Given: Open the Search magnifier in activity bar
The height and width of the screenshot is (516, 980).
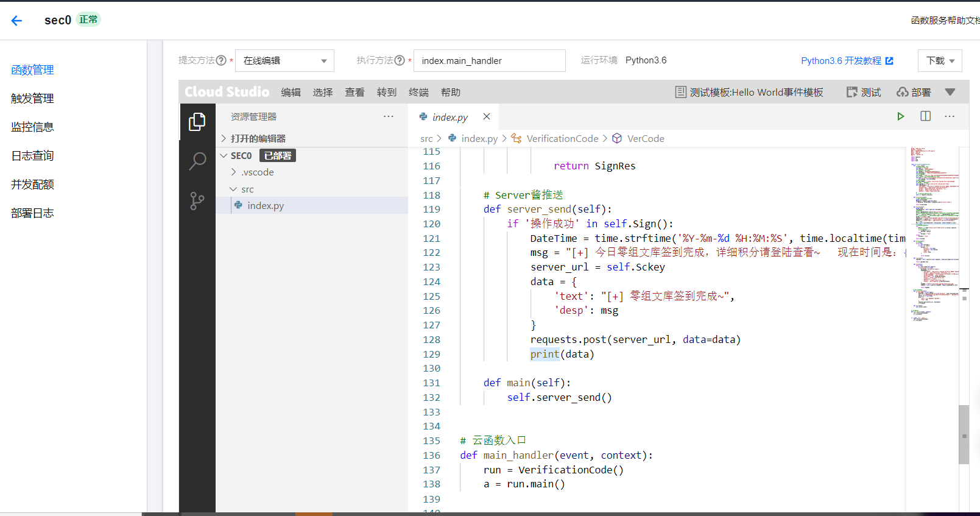Looking at the screenshot, I should pos(197,161).
